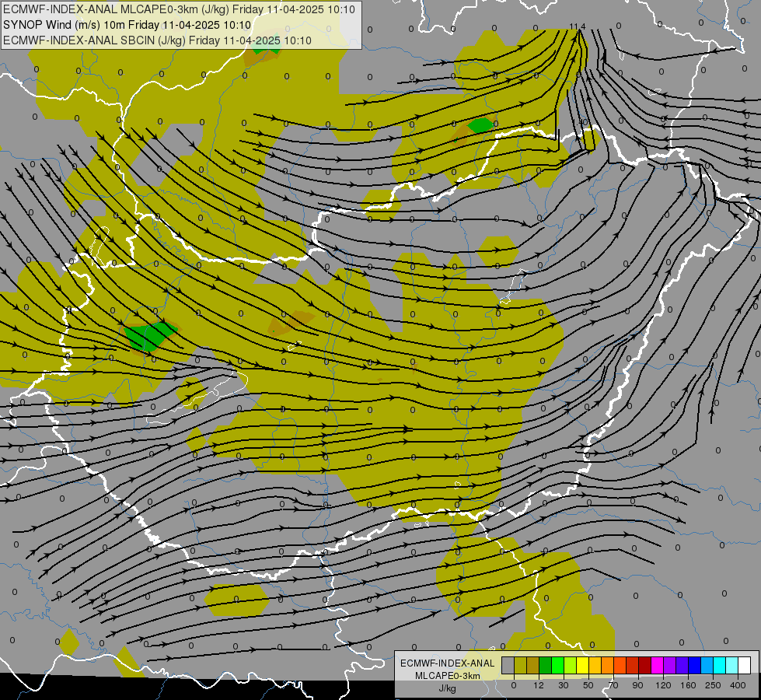
Task: Pick the lime yellow-green legend swatch
Action: coord(571,666)
